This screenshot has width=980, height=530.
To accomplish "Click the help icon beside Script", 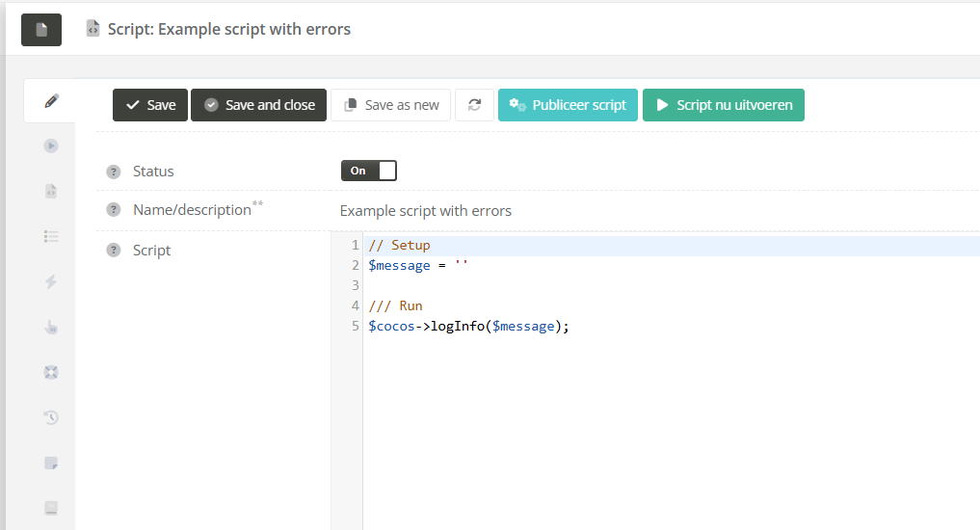I will pyautogui.click(x=114, y=251).
